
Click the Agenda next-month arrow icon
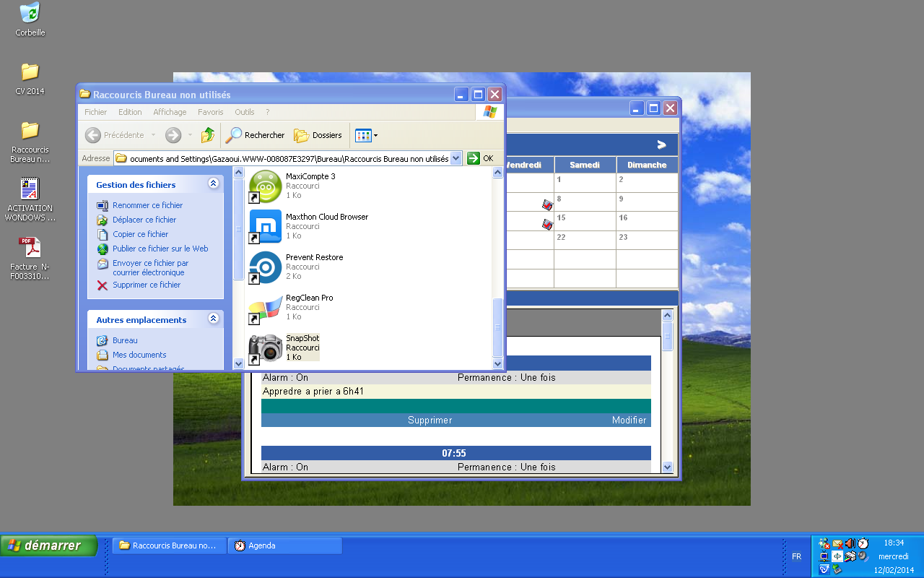click(661, 144)
